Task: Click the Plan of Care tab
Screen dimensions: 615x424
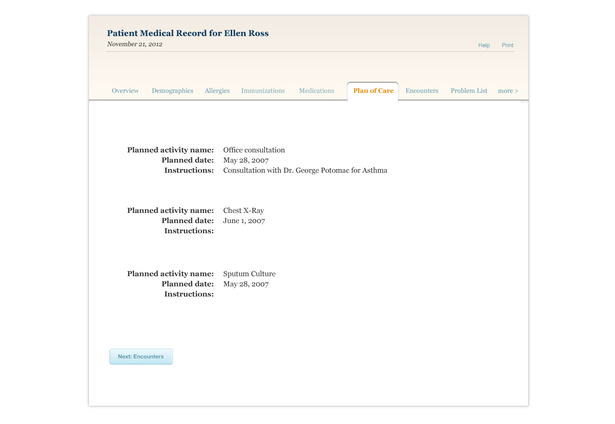Action: coord(373,91)
